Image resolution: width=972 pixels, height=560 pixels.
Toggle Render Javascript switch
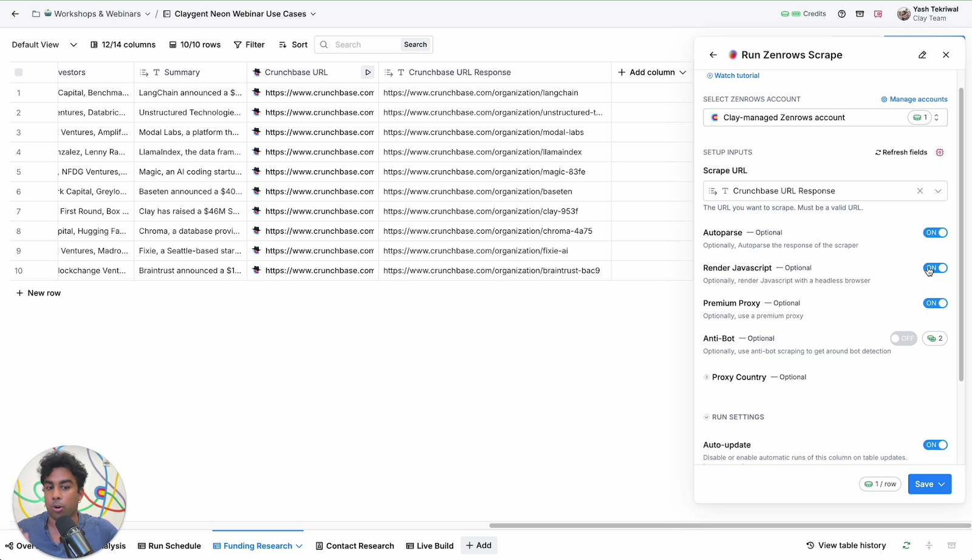point(935,268)
